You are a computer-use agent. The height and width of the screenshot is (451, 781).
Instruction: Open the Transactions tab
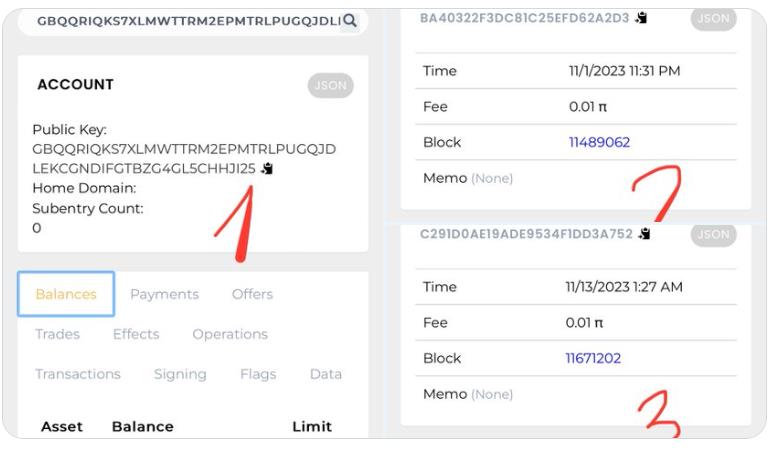point(78,374)
